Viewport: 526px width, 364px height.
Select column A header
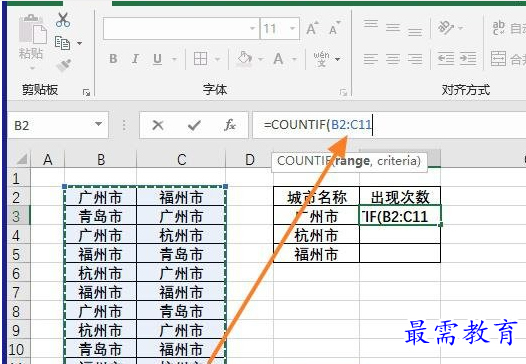pyautogui.click(x=48, y=159)
